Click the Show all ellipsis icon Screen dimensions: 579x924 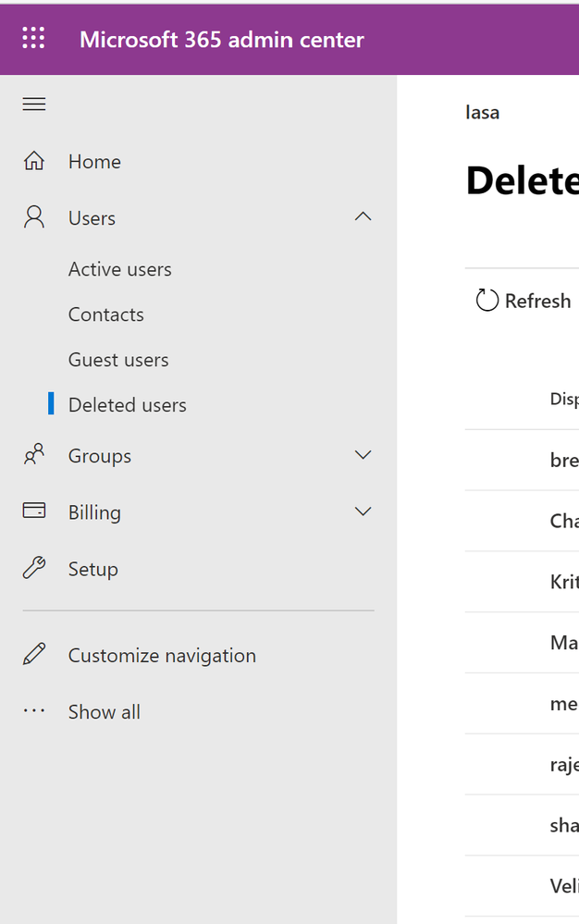(33, 710)
